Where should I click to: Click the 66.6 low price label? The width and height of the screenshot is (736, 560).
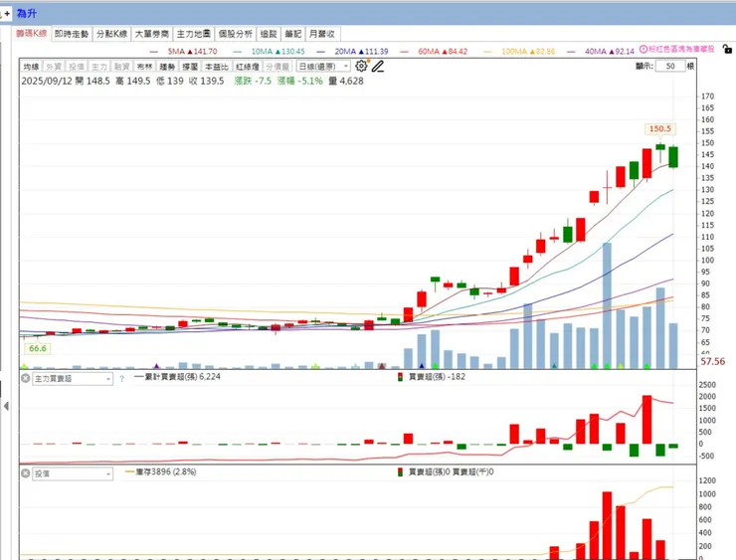[x=37, y=348]
